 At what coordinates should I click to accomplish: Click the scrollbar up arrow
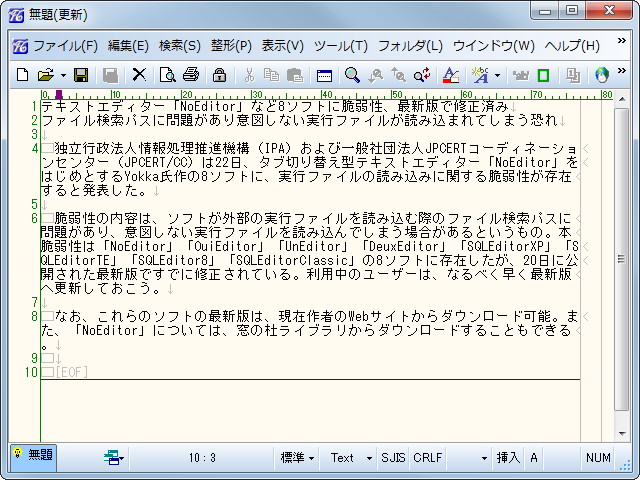click(621, 99)
